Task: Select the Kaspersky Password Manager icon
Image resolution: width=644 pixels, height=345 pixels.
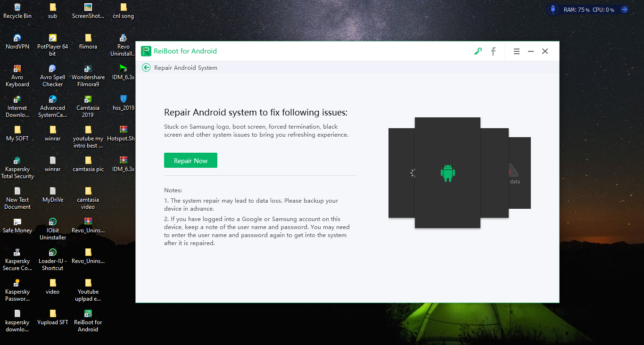Action: tap(17, 290)
